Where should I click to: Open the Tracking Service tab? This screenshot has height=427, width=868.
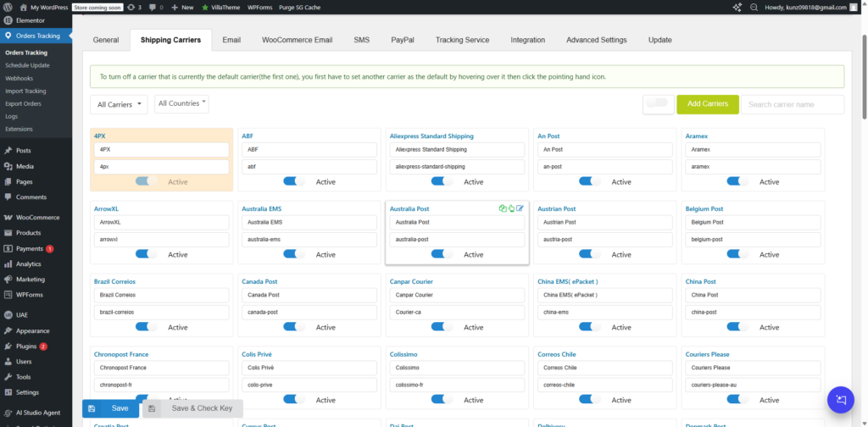(x=462, y=40)
